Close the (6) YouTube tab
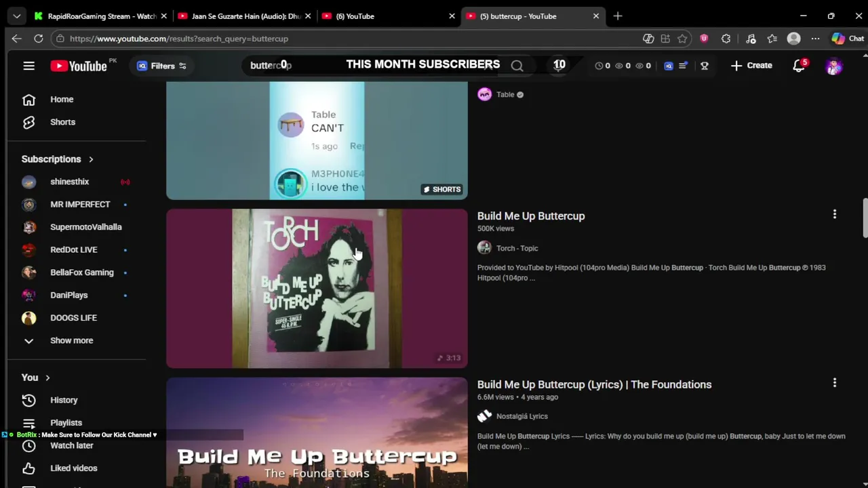 coord(452,16)
